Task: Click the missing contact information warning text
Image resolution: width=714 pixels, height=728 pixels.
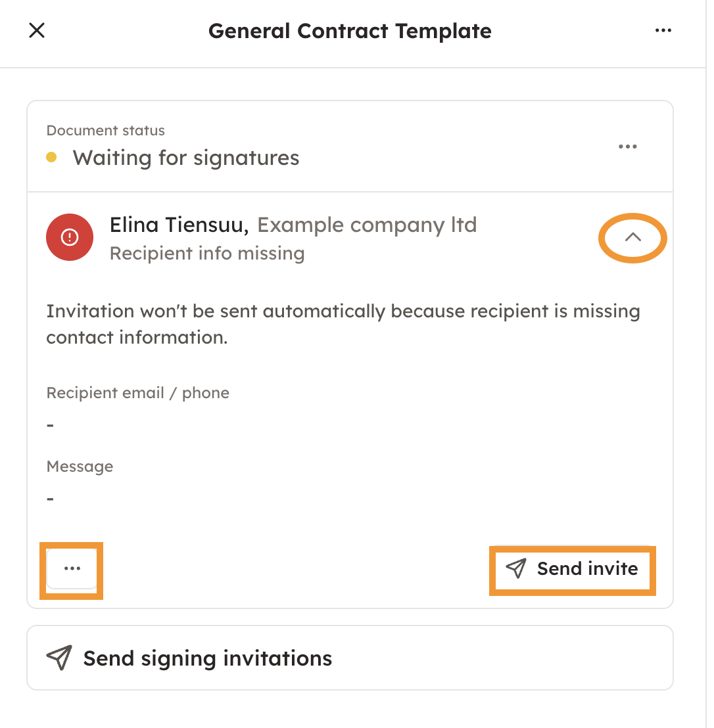Action: [343, 324]
